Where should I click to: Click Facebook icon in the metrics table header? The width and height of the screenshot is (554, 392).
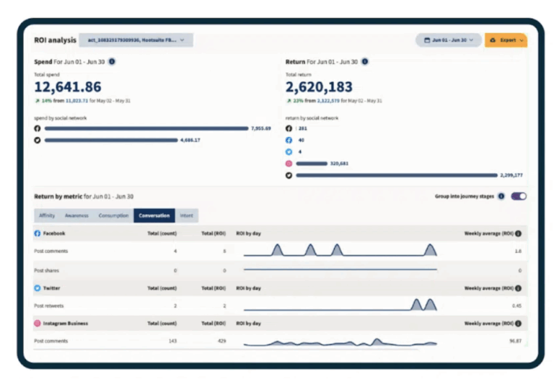38,233
